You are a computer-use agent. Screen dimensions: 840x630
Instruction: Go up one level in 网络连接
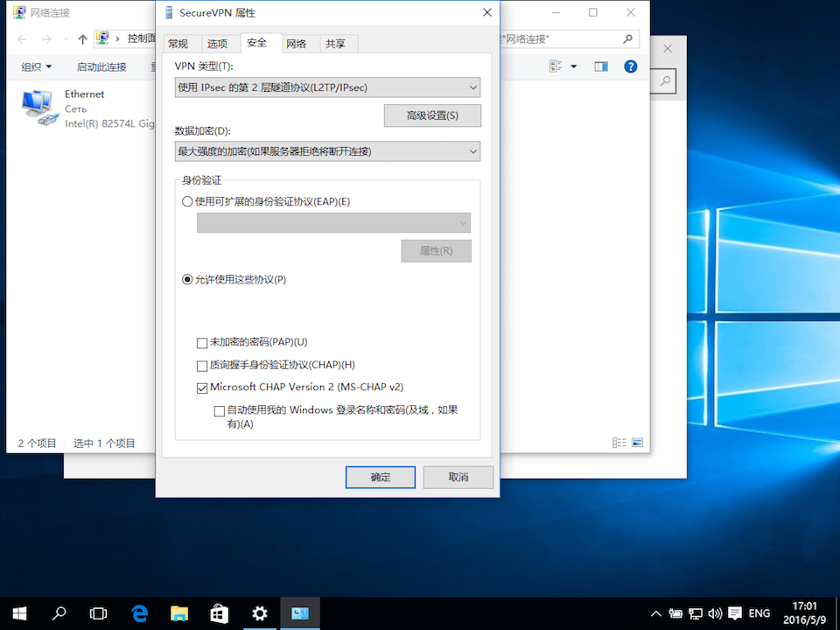click(82, 39)
